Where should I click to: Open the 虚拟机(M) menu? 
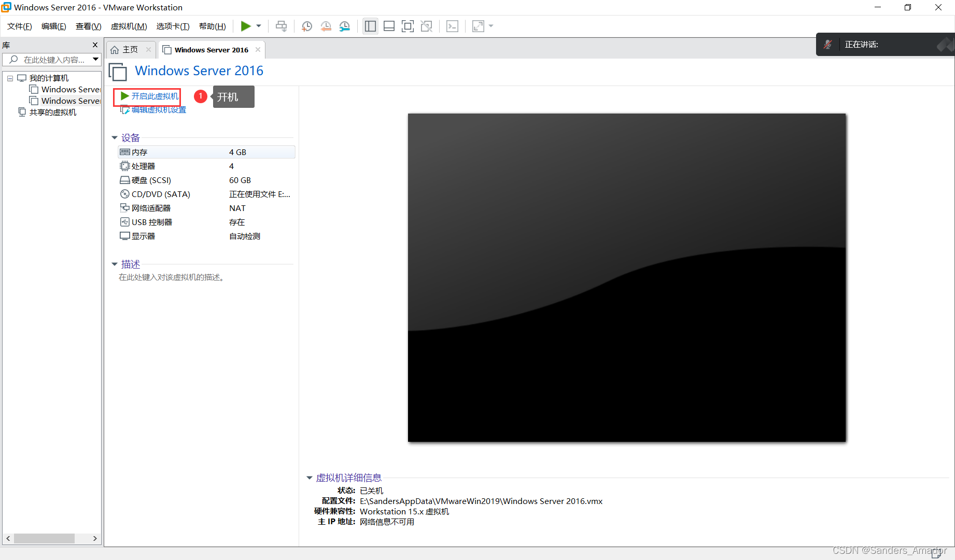click(129, 26)
